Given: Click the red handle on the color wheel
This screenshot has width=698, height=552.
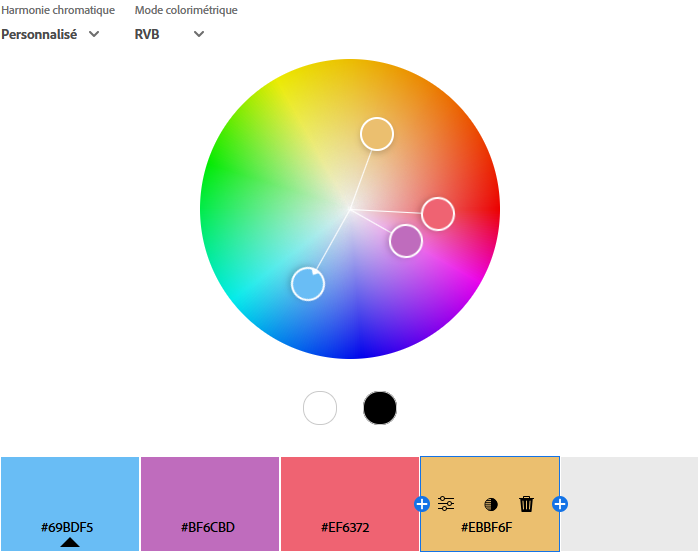Looking at the screenshot, I should click(438, 214).
